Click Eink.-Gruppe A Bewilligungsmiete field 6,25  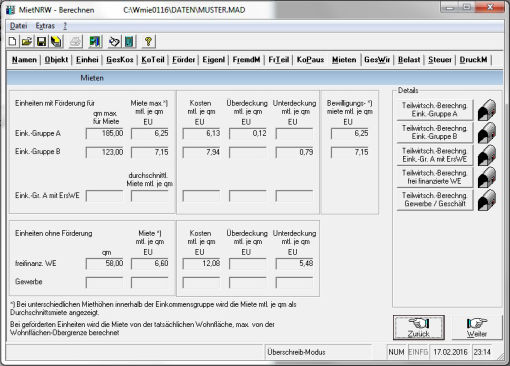350,133
